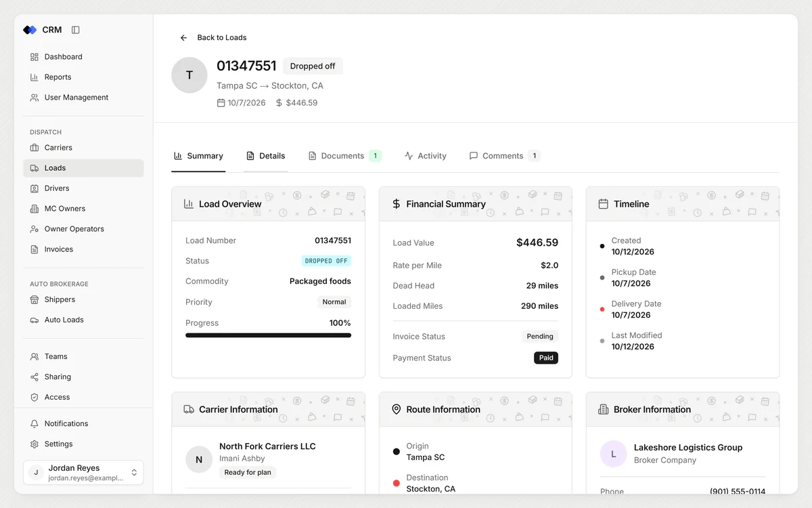Image resolution: width=812 pixels, height=508 pixels.
Task: Click the Comments count badge 1
Action: [x=534, y=156]
